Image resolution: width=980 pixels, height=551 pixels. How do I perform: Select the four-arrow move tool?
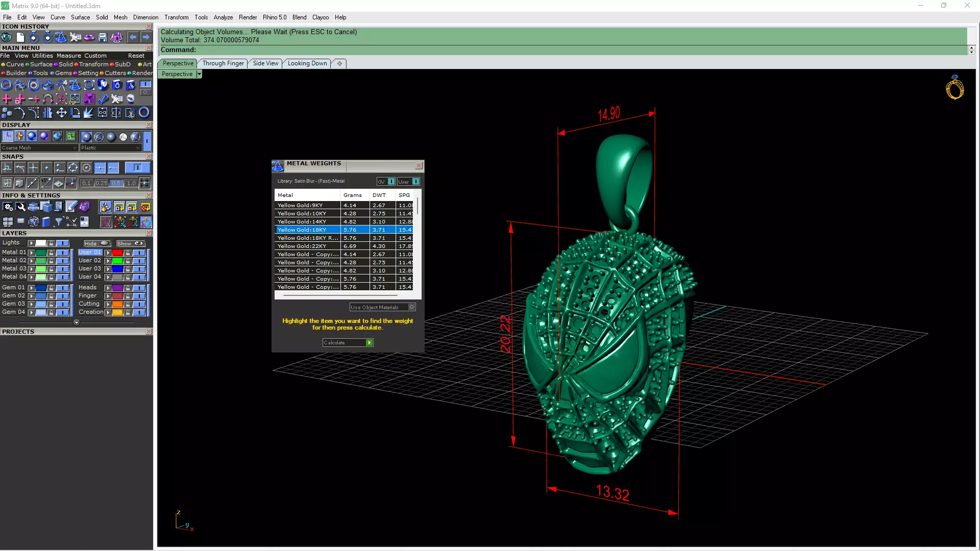[61, 112]
